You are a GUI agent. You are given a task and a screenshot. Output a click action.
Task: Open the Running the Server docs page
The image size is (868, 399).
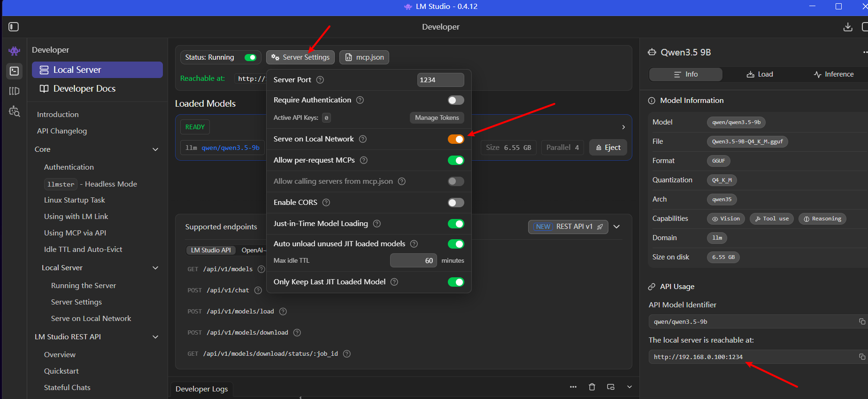pos(84,286)
